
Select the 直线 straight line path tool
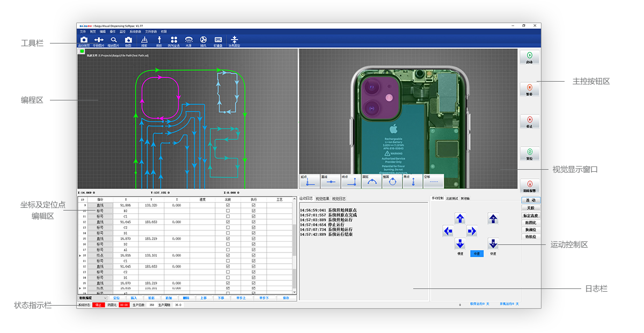pos(330,181)
